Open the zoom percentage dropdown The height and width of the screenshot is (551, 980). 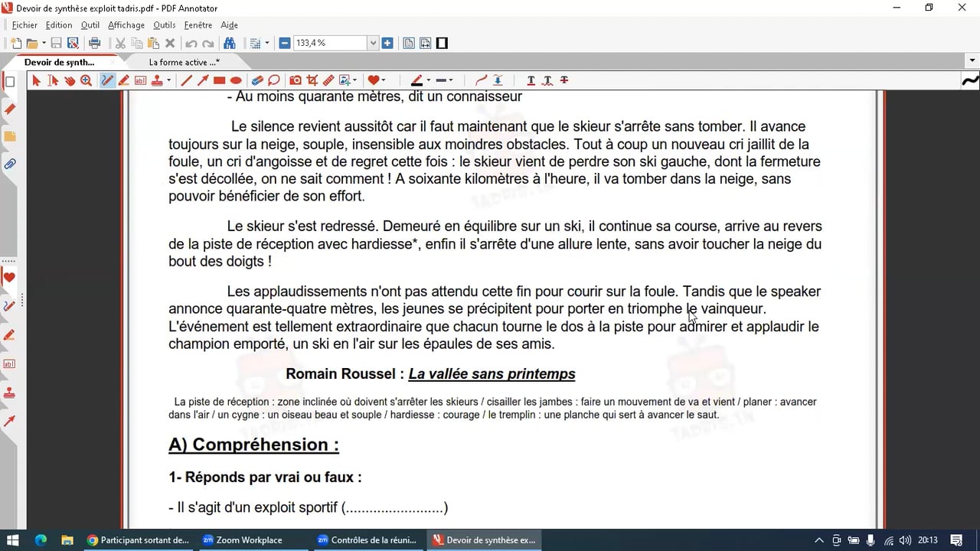pyautogui.click(x=374, y=43)
